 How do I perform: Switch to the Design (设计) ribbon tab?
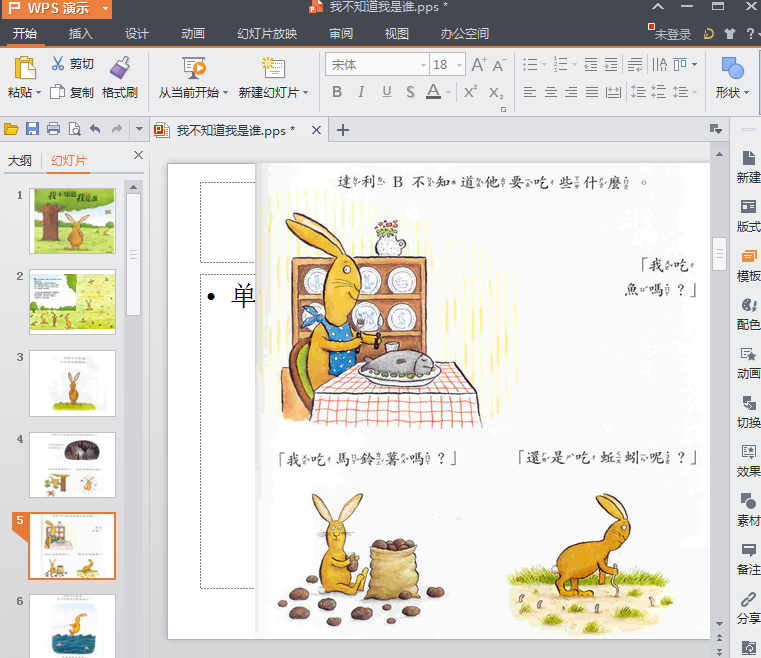pos(137,34)
